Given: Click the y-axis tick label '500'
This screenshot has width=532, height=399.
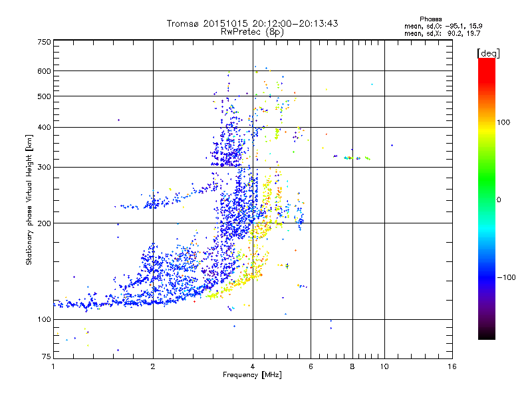Looking at the screenshot, I should (44, 96).
